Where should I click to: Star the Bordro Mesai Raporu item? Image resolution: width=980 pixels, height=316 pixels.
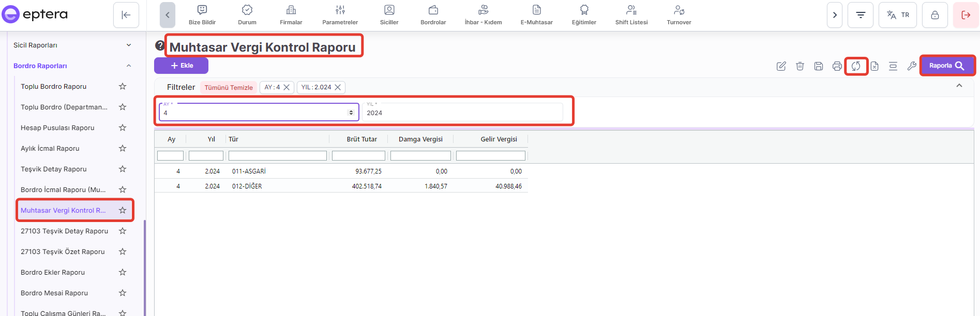(123, 293)
